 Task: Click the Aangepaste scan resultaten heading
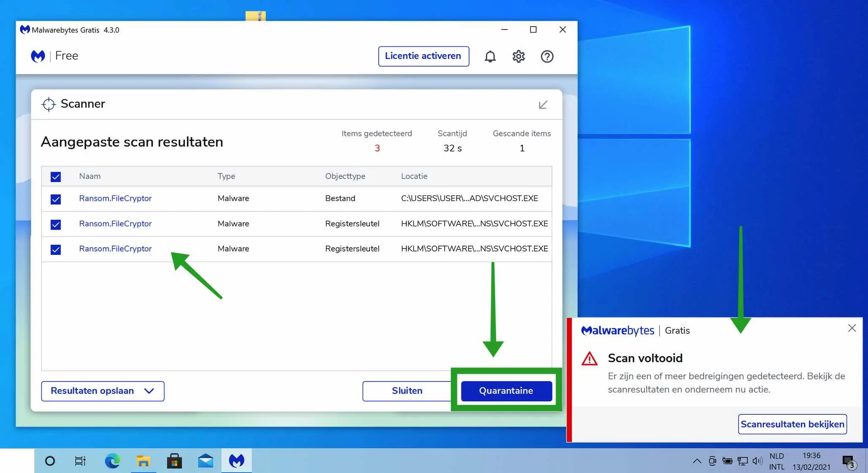click(132, 142)
